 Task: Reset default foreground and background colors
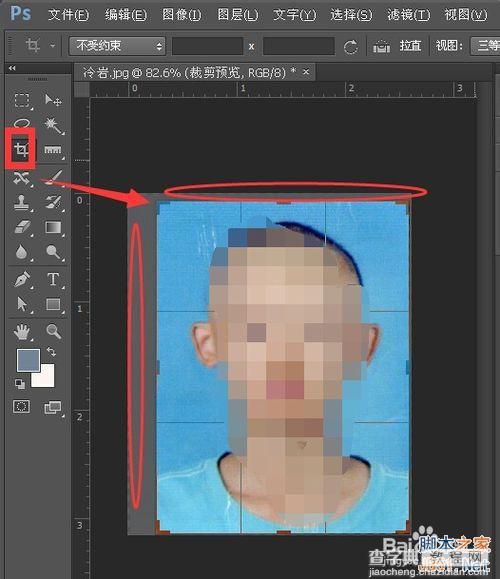click(20, 384)
